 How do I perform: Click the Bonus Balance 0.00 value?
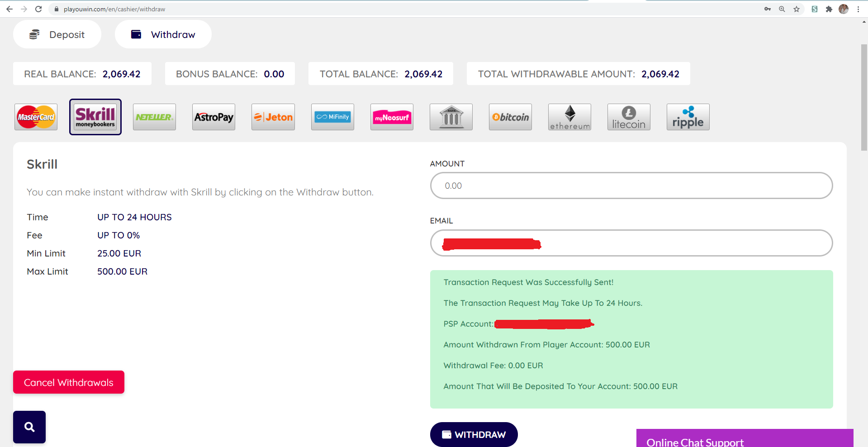tap(274, 74)
